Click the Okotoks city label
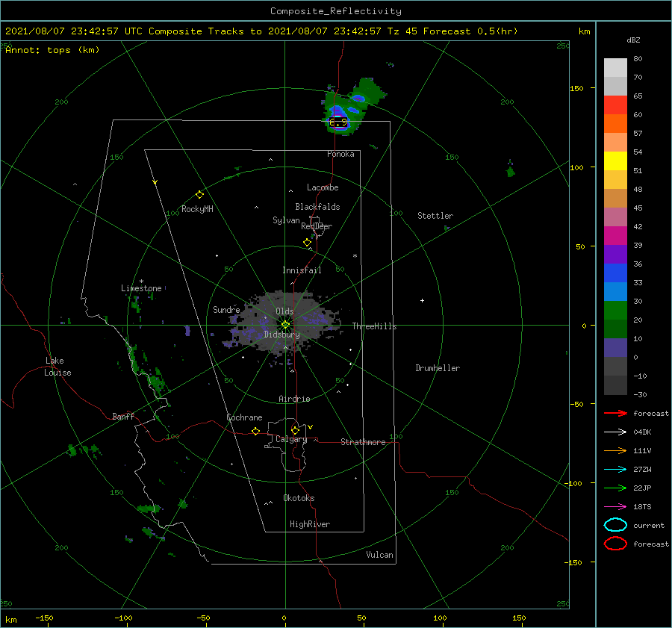Screen dimensions: 672x628 (299, 498)
